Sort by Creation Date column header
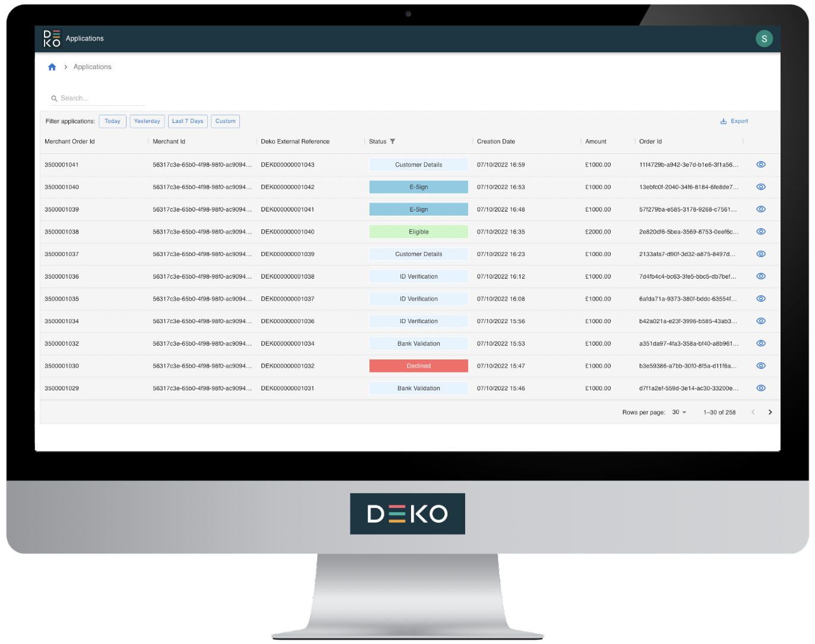 coord(496,142)
